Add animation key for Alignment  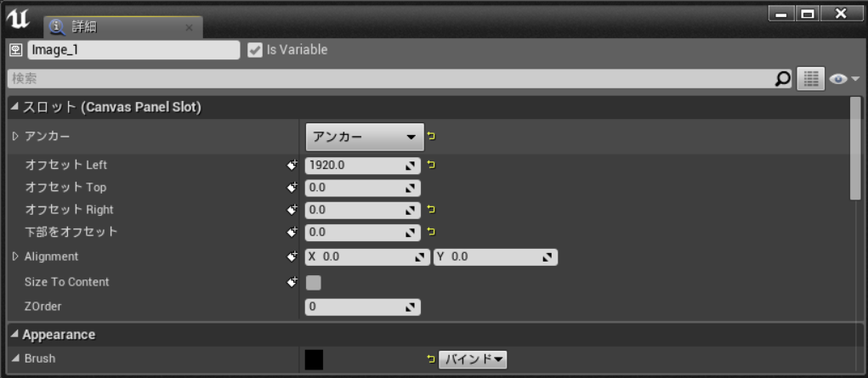tap(292, 257)
